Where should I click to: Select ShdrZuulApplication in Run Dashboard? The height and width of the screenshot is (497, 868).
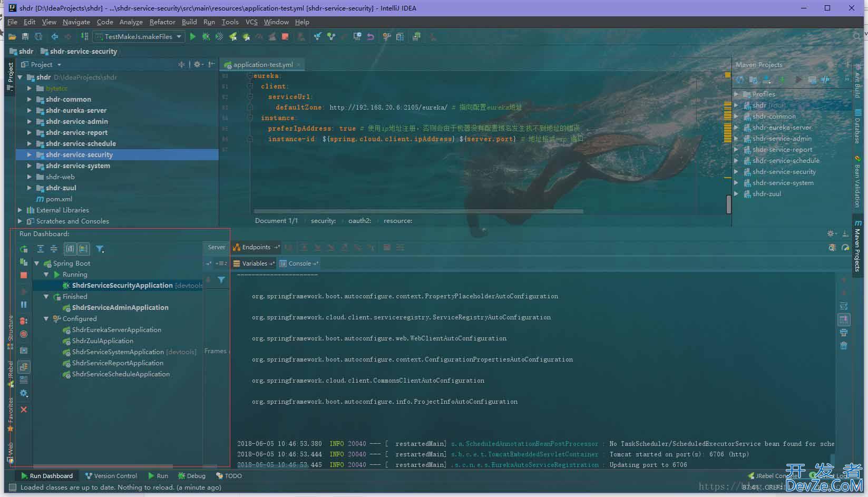click(102, 341)
